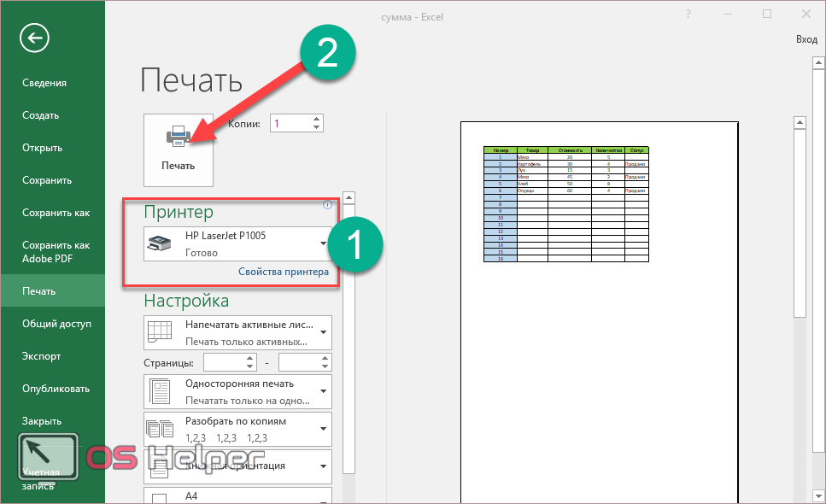Click the back arrow to leave Backstage

35,38
